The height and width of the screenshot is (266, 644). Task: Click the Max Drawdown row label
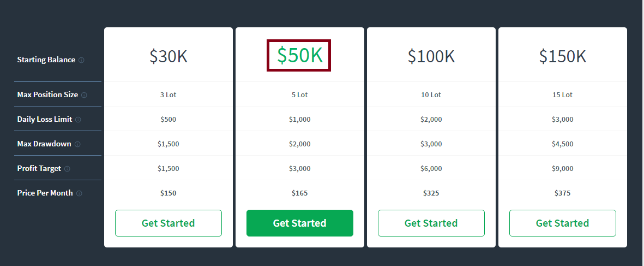44,144
